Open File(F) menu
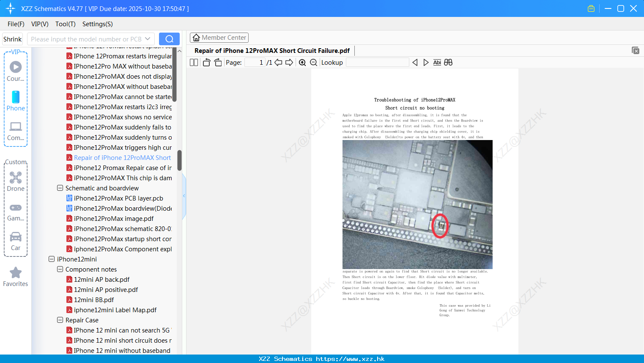644x363 pixels. tap(16, 24)
